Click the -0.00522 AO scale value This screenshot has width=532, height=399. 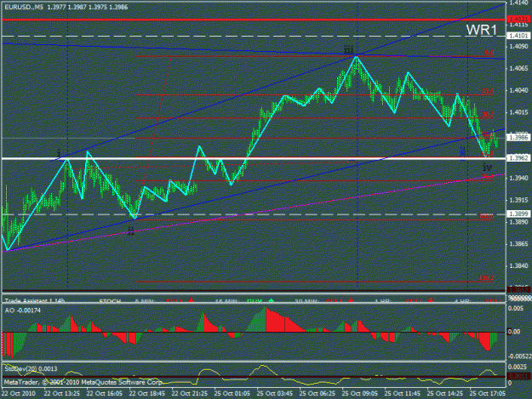click(x=519, y=356)
